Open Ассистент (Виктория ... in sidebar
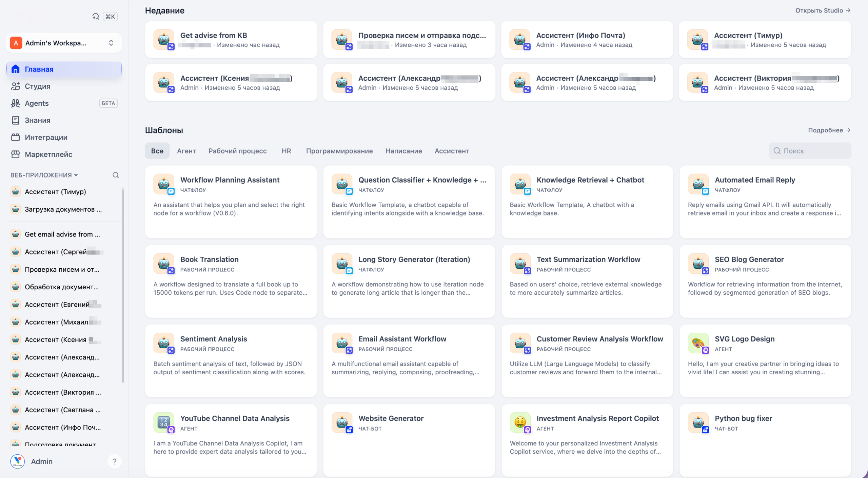Viewport: 868px width, 478px height. coord(64,392)
